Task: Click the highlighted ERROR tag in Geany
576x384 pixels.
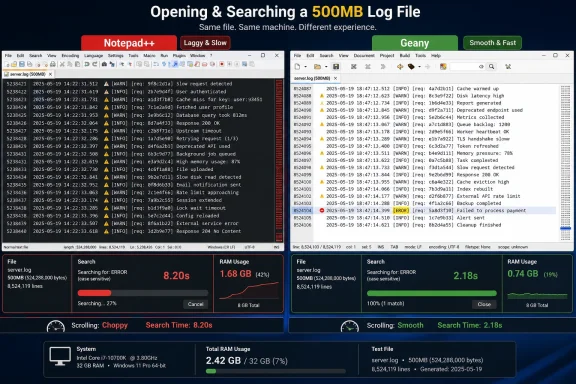Action: coord(401,211)
